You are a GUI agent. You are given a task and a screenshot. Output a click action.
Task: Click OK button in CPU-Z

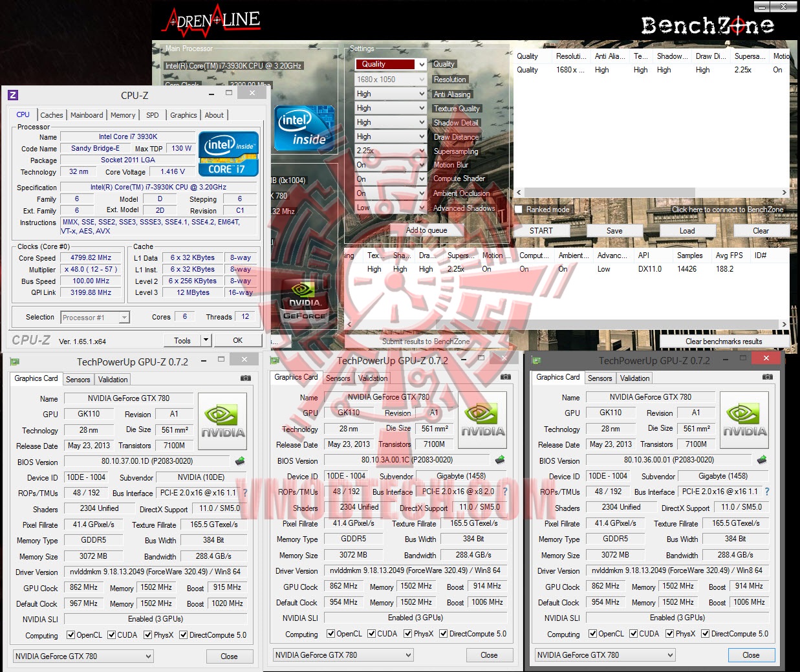[238, 340]
